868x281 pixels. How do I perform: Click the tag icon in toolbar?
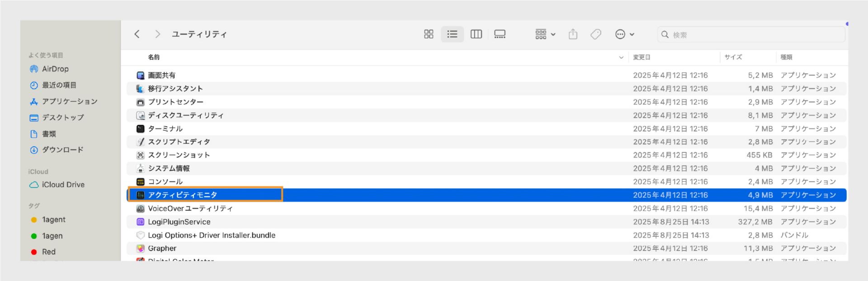[596, 34]
